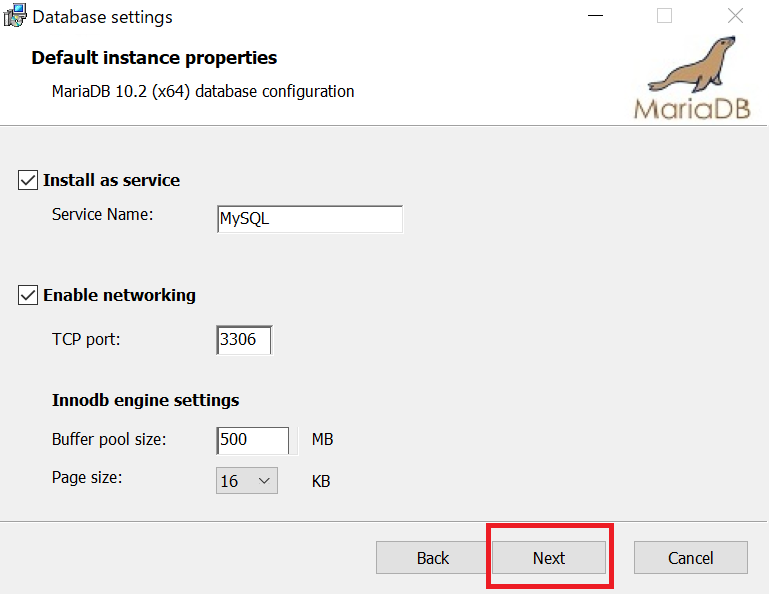Minimize the Database settings window
The height and width of the screenshot is (594, 769).
click(595, 16)
